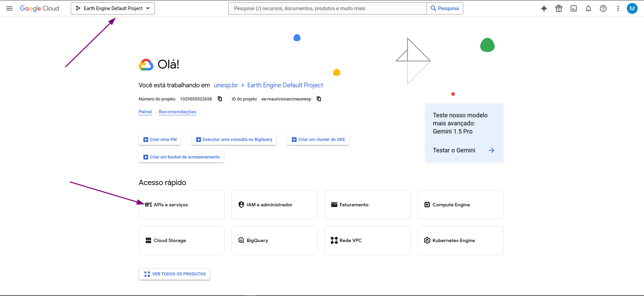
Task: Click the search input field
Action: [327, 8]
